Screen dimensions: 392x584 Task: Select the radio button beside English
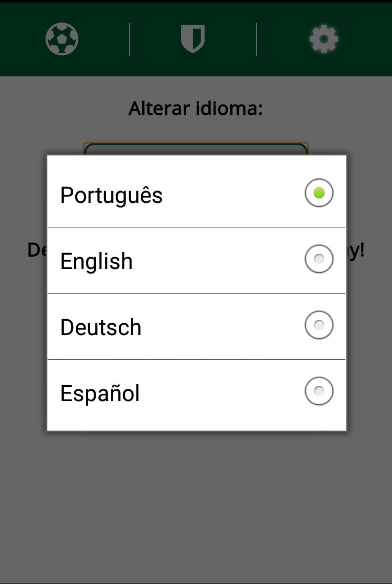319,259
